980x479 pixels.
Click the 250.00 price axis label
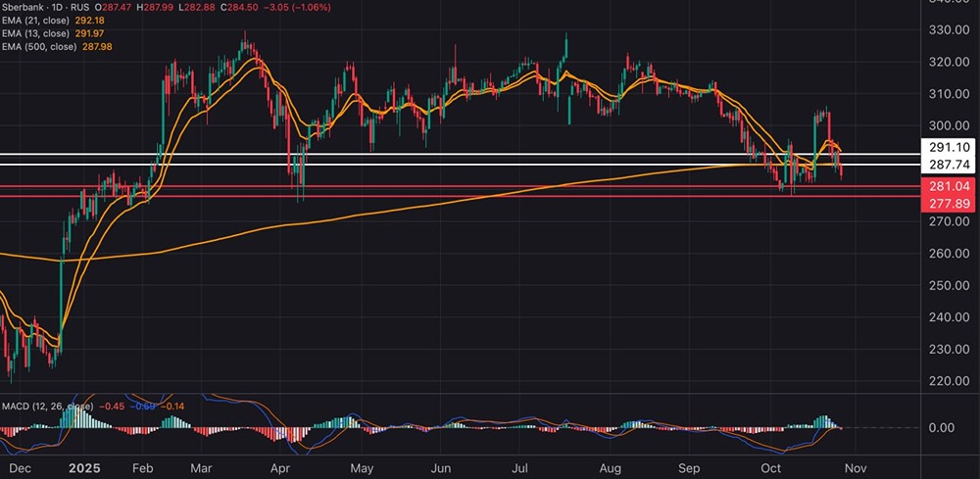[x=950, y=285]
